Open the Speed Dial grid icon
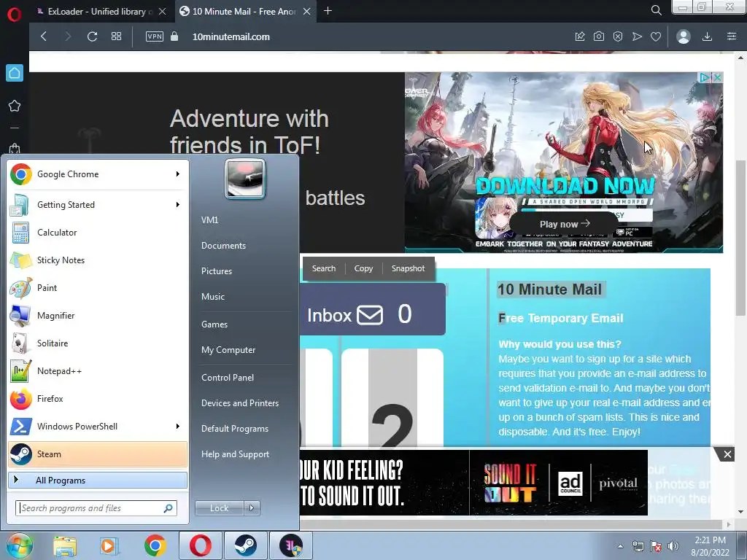This screenshot has height=560, width=747. (x=116, y=36)
